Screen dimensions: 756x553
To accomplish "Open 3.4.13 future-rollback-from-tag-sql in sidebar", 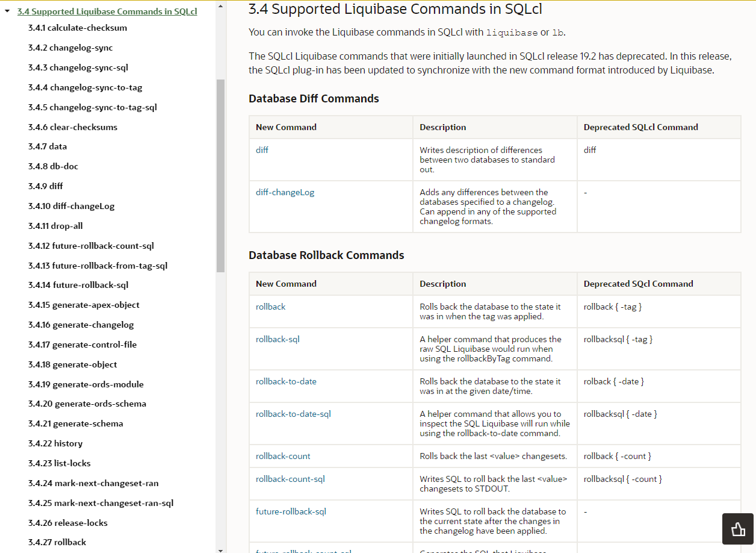I will tap(98, 266).
